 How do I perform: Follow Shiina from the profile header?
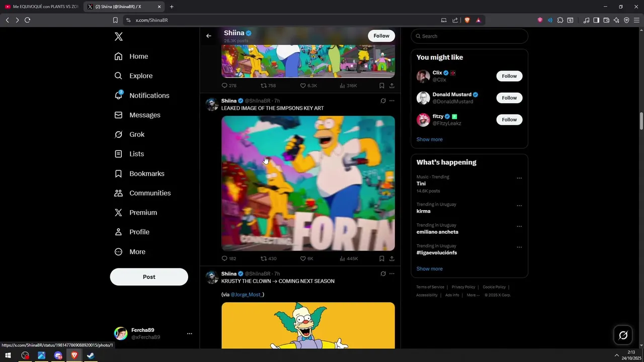pos(381,36)
